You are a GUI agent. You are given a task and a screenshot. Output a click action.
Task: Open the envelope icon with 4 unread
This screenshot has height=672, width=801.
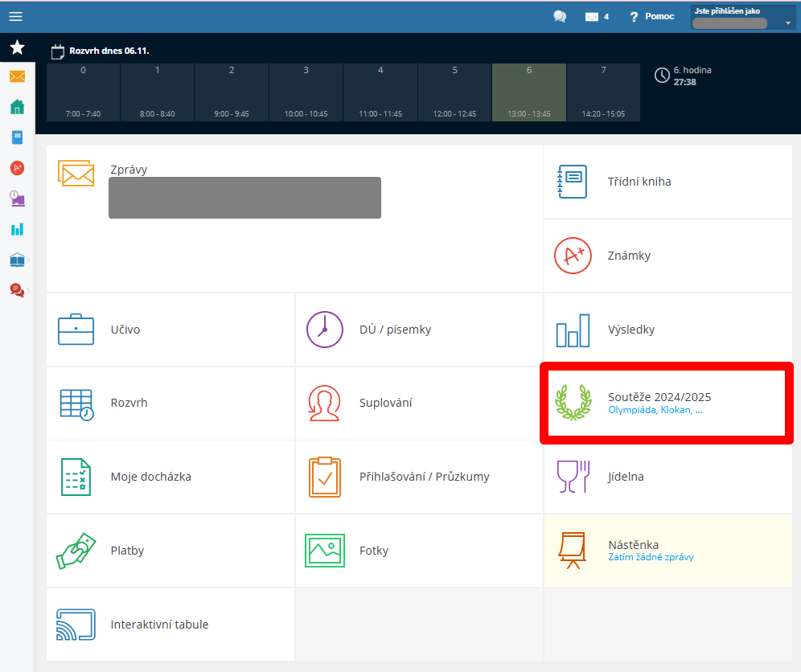[592, 17]
